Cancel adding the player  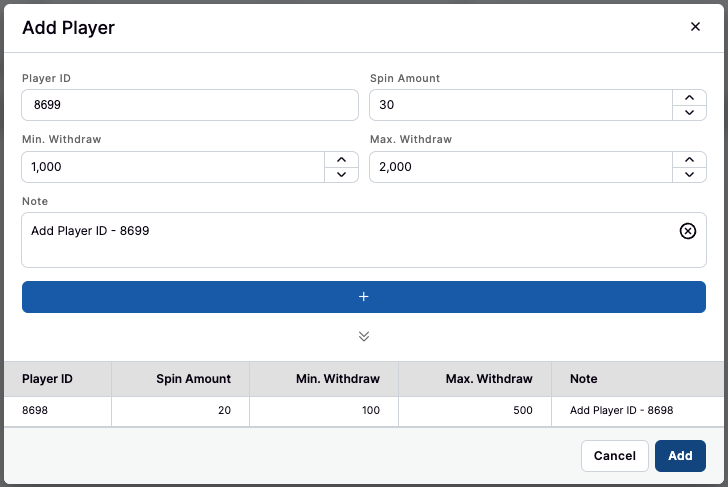tap(614, 456)
